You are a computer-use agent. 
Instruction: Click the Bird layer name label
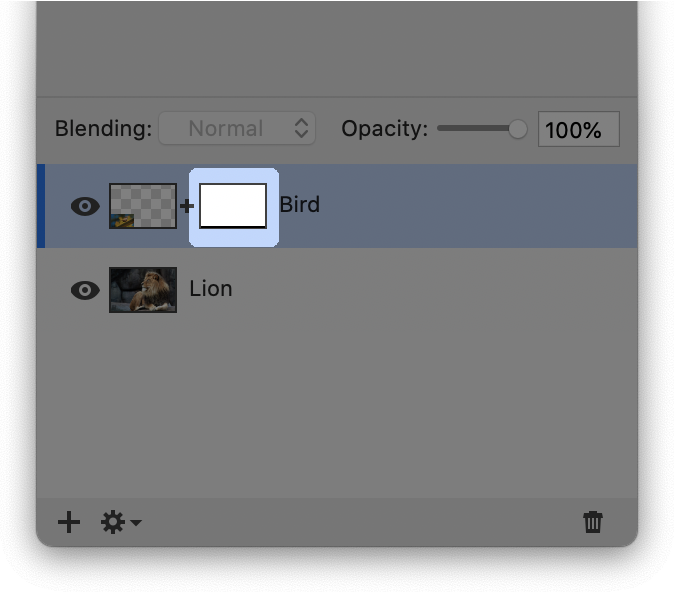click(299, 205)
